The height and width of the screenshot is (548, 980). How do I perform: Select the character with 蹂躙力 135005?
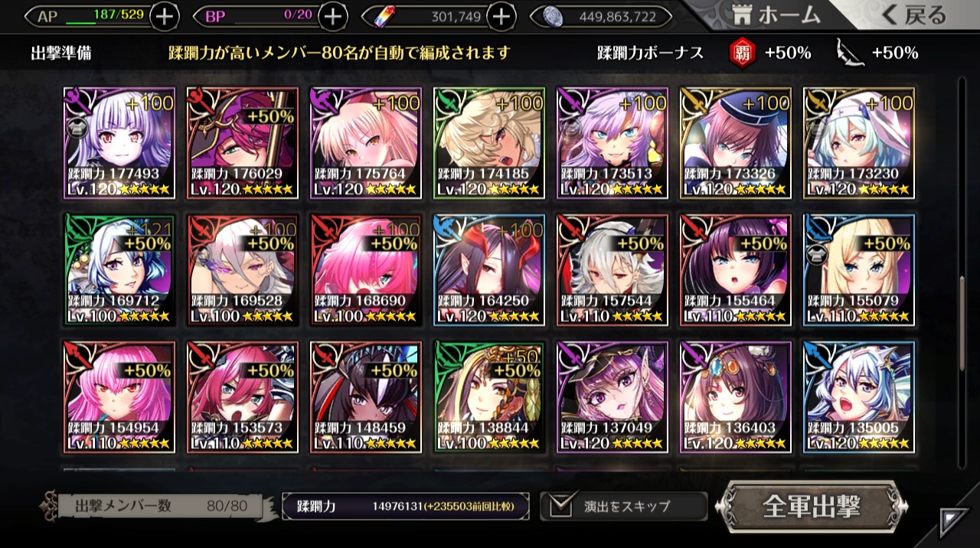(x=859, y=397)
